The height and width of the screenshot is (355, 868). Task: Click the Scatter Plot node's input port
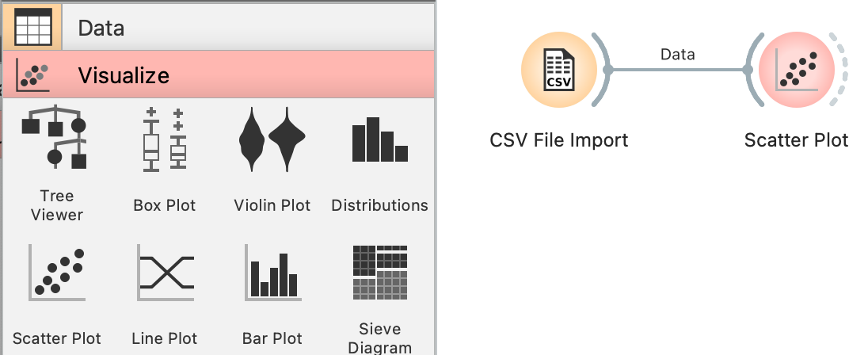tap(748, 70)
